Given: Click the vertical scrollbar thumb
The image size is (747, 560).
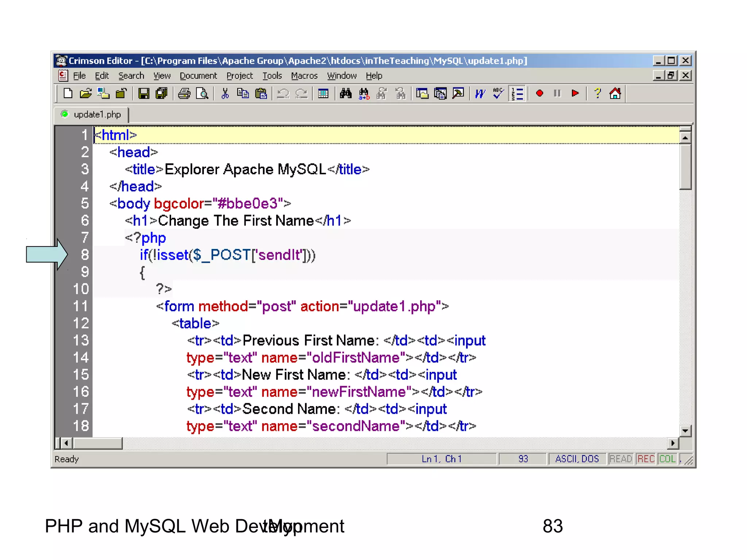Looking at the screenshot, I should click(685, 167).
